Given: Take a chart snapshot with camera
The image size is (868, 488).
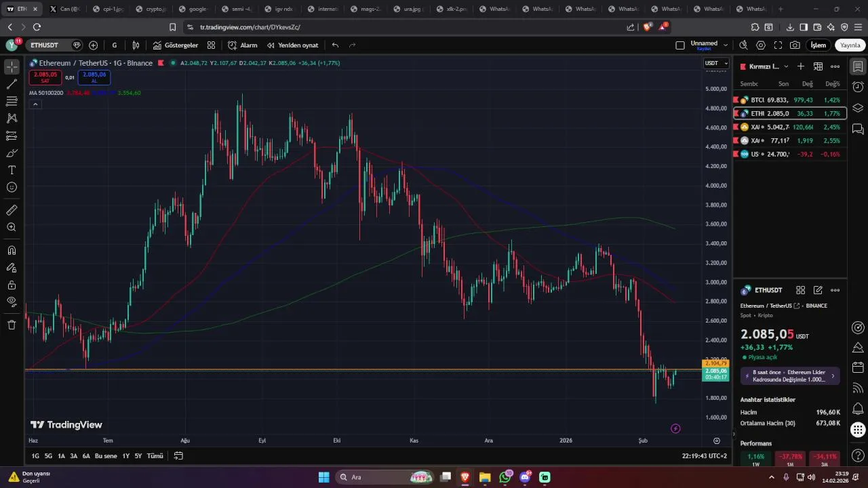Looking at the screenshot, I should [795, 45].
